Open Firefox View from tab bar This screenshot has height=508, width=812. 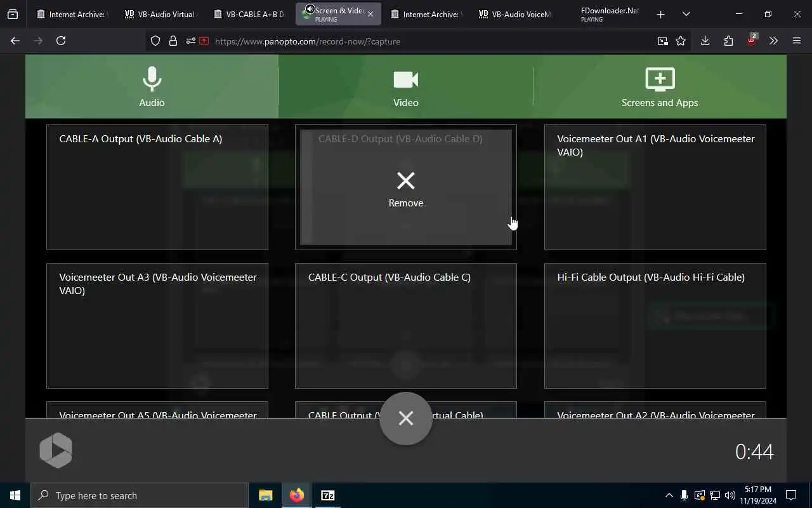13,14
